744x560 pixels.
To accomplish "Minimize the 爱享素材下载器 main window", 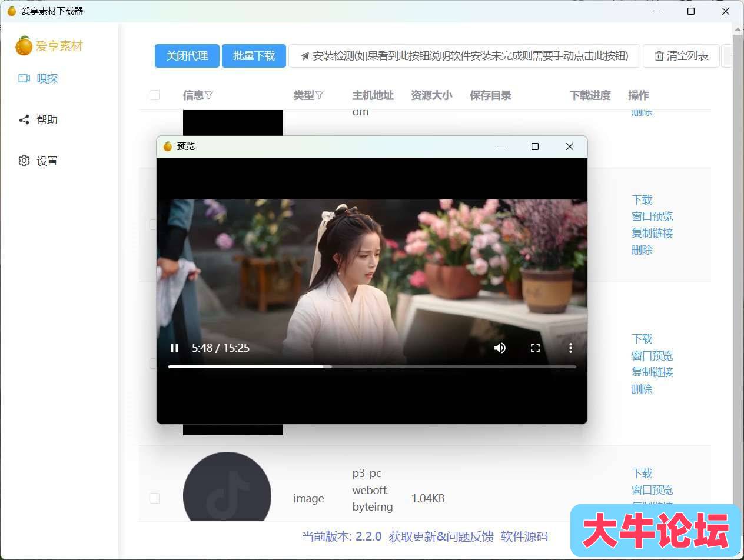I will 657,11.
